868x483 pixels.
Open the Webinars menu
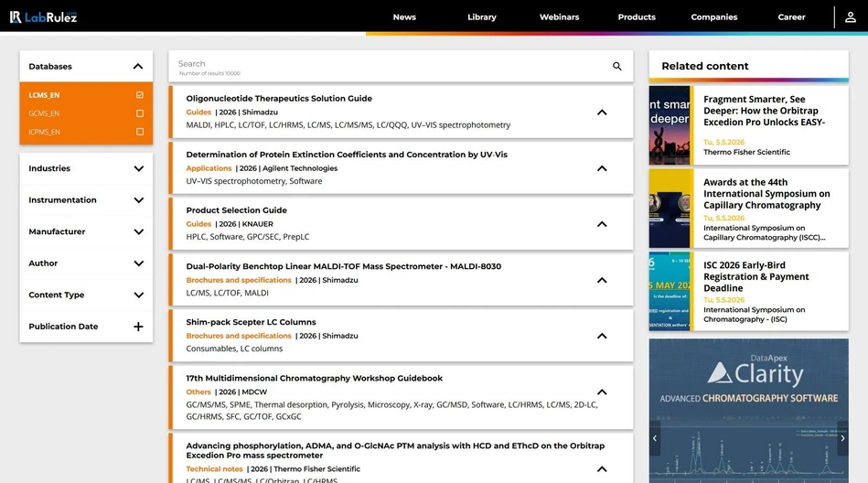(559, 17)
